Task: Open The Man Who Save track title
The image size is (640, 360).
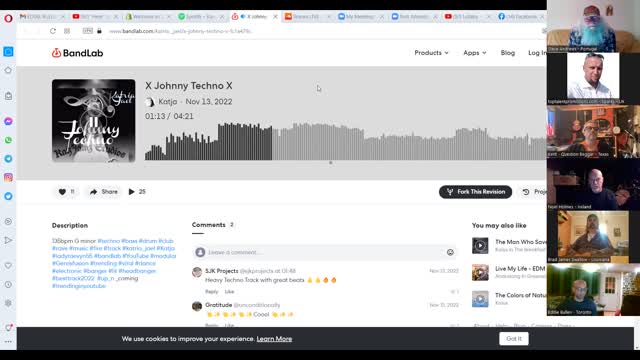Action: point(520,242)
